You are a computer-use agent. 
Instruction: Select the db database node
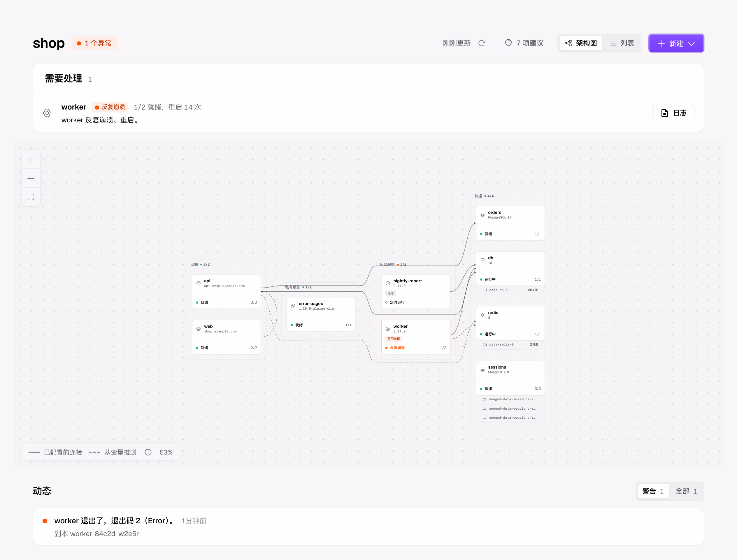pos(510,269)
